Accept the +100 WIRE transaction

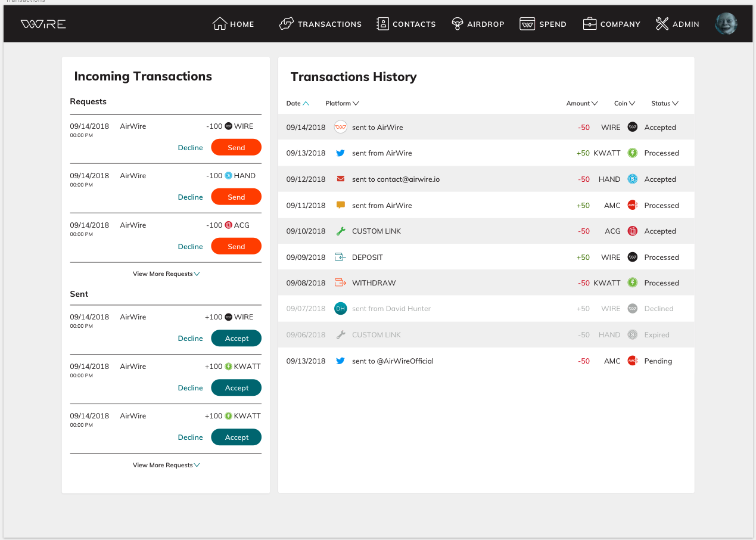[x=237, y=339]
